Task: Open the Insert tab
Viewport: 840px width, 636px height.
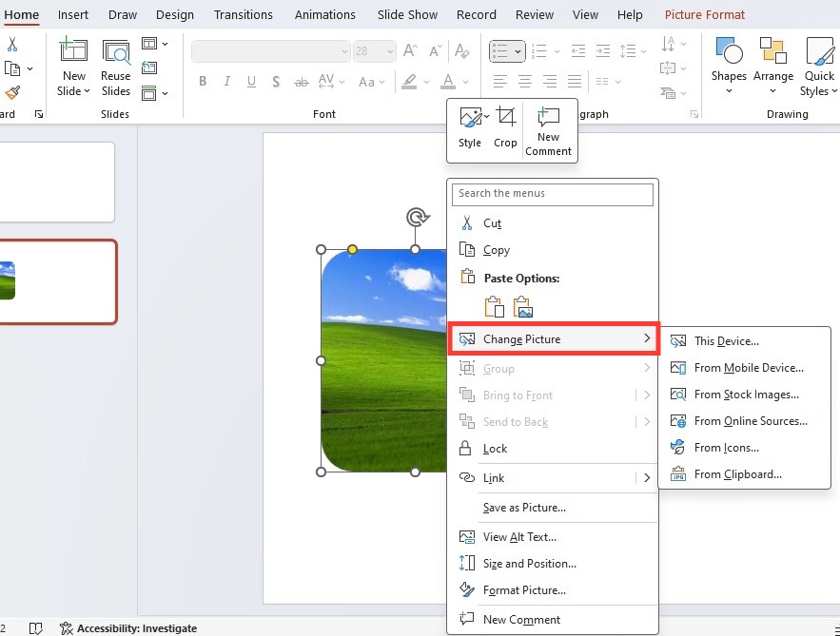Action: (73, 14)
